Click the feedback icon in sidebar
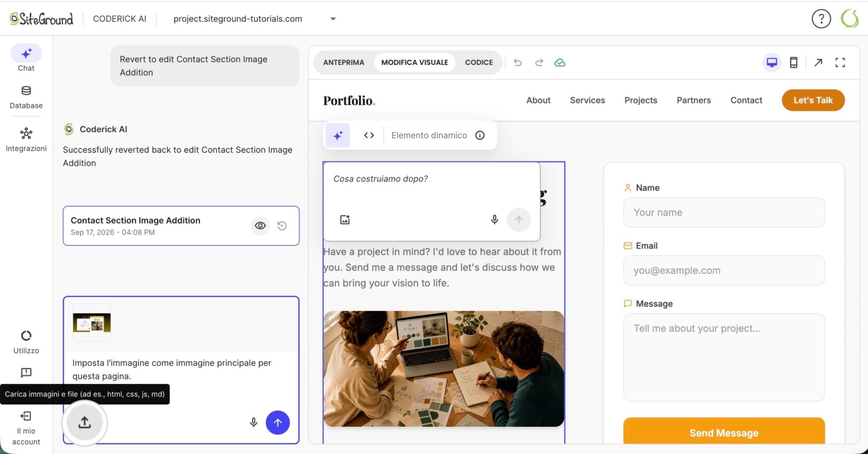This screenshot has width=868, height=454. coord(26,373)
